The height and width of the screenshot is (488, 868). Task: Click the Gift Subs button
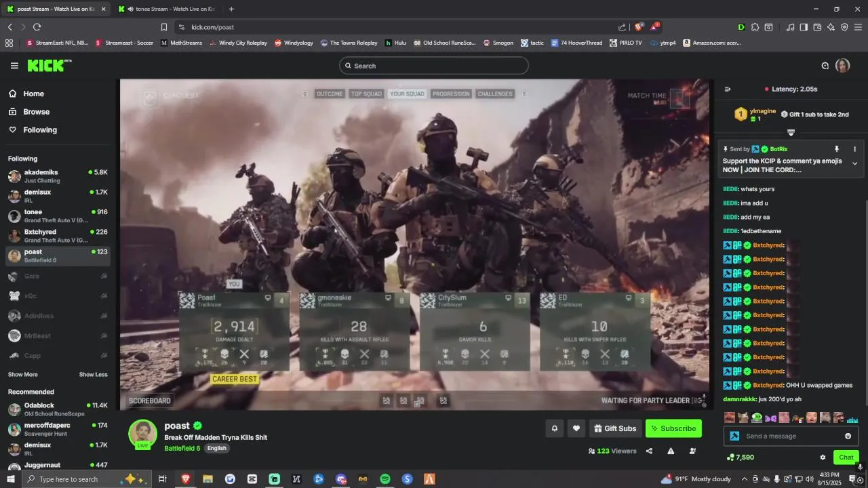coord(615,428)
